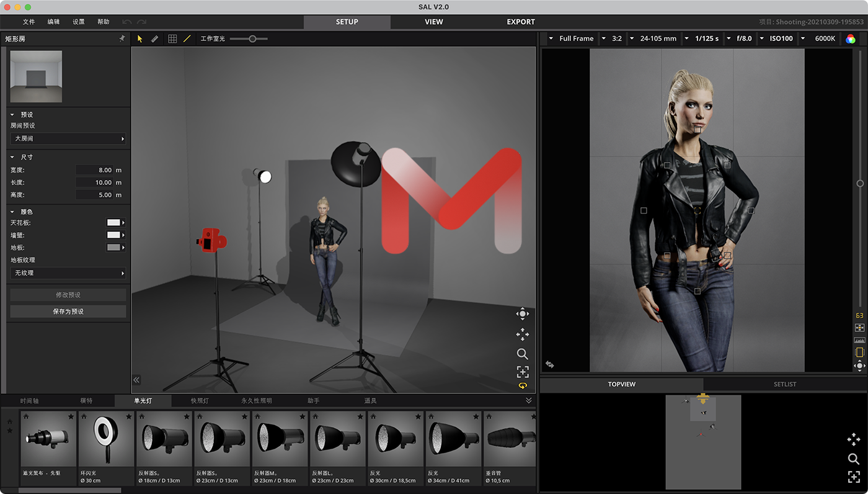Click the 修改预设 button
This screenshot has height=494, width=868.
pos(68,295)
